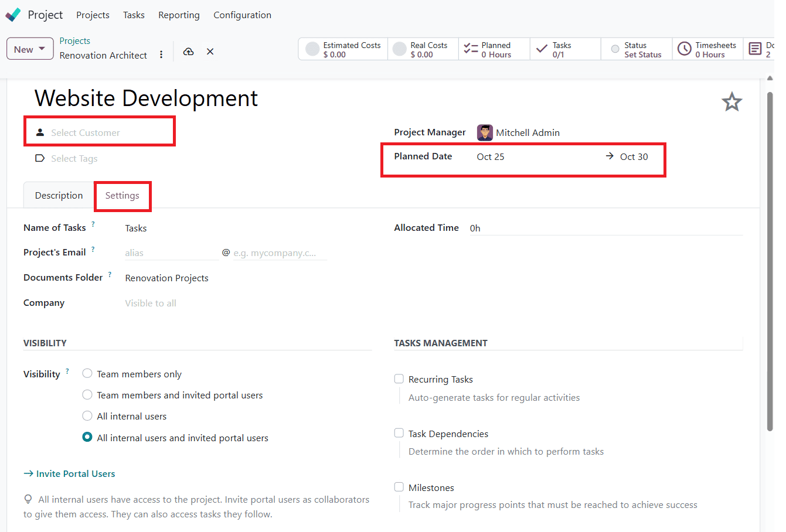Screen dimensions: 786x532
Task: Open the Configuration menu
Action: tap(242, 15)
